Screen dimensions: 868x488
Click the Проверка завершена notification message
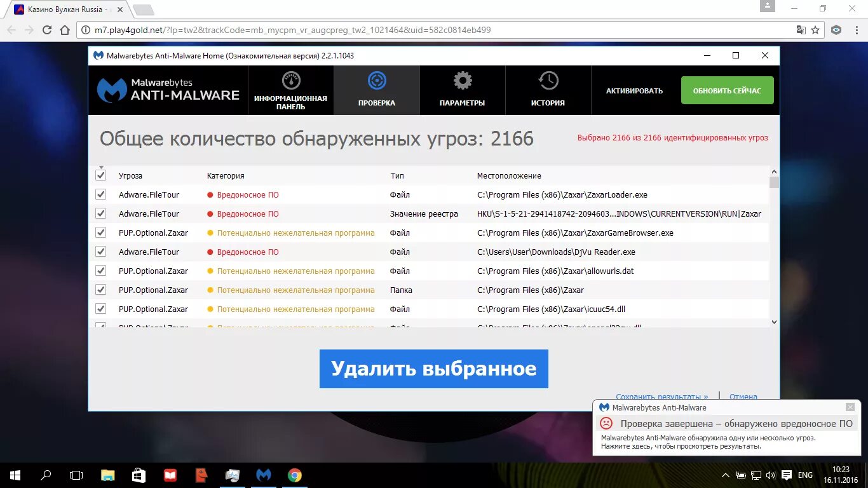(x=736, y=424)
